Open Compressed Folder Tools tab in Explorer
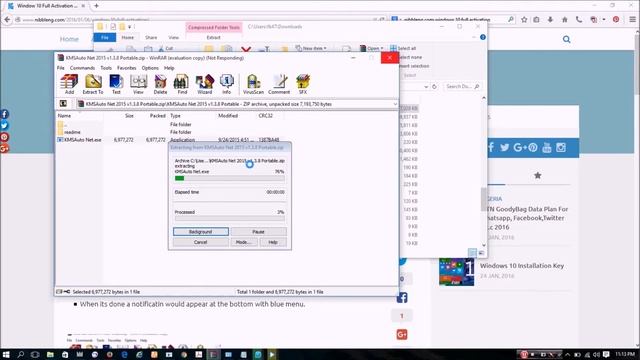640x360 pixels. pyautogui.click(x=214, y=27)
